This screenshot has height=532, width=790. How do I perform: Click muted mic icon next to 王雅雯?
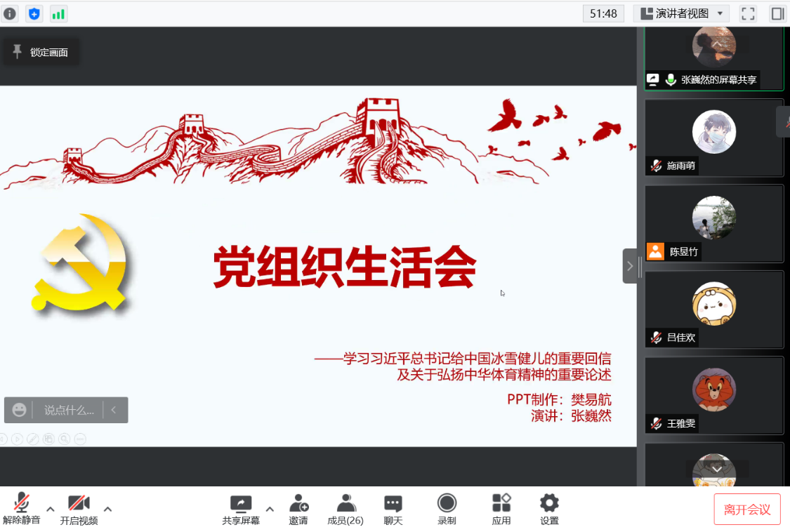[x=656, y=423]
